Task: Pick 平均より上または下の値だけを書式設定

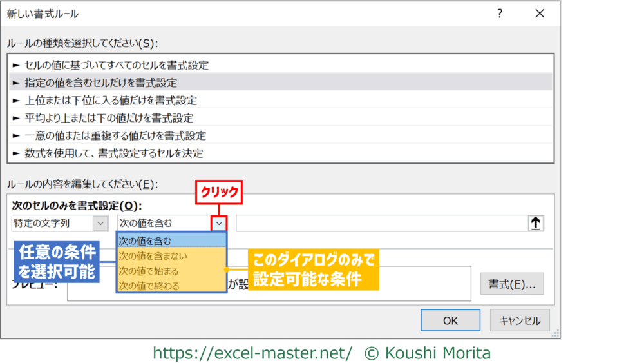Action: pyautogui.click(x=108, y=118)
